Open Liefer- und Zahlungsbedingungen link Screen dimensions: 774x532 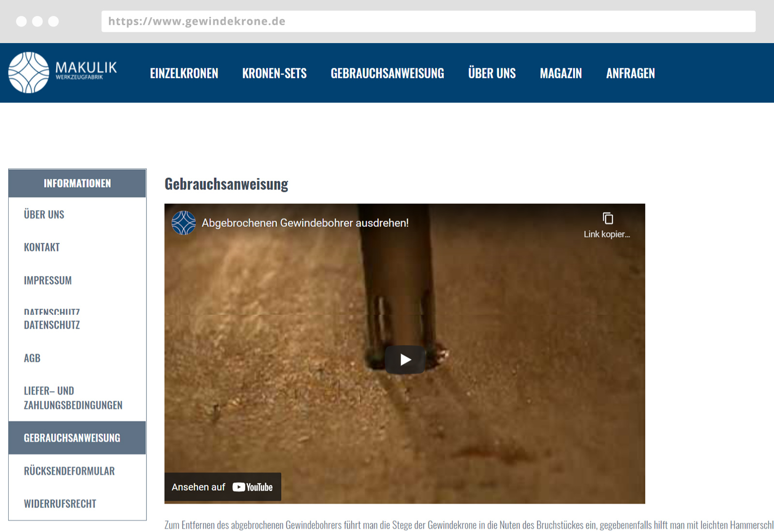[73, 398]
